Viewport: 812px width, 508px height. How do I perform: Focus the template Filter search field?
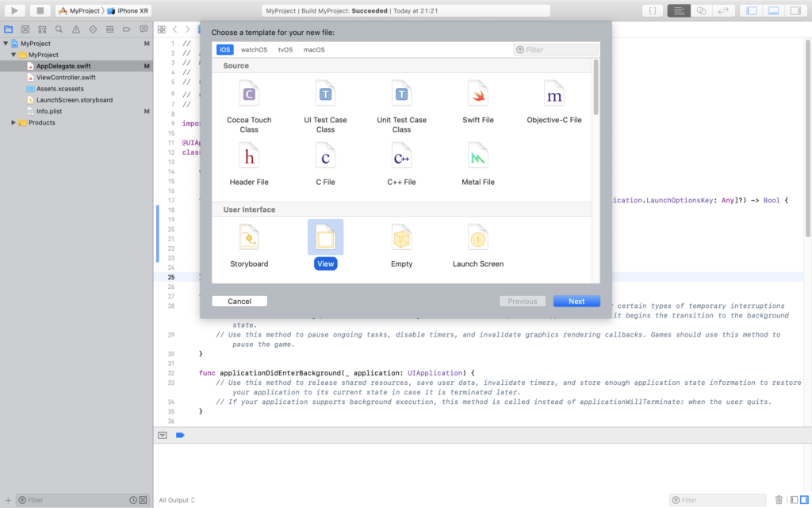pos(556,50)
